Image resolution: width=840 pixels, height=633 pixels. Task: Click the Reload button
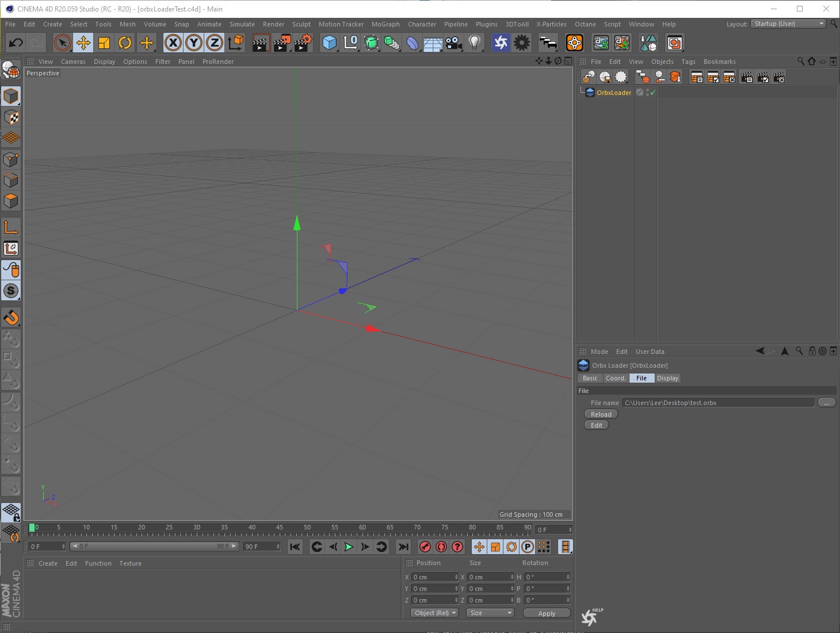601,414
